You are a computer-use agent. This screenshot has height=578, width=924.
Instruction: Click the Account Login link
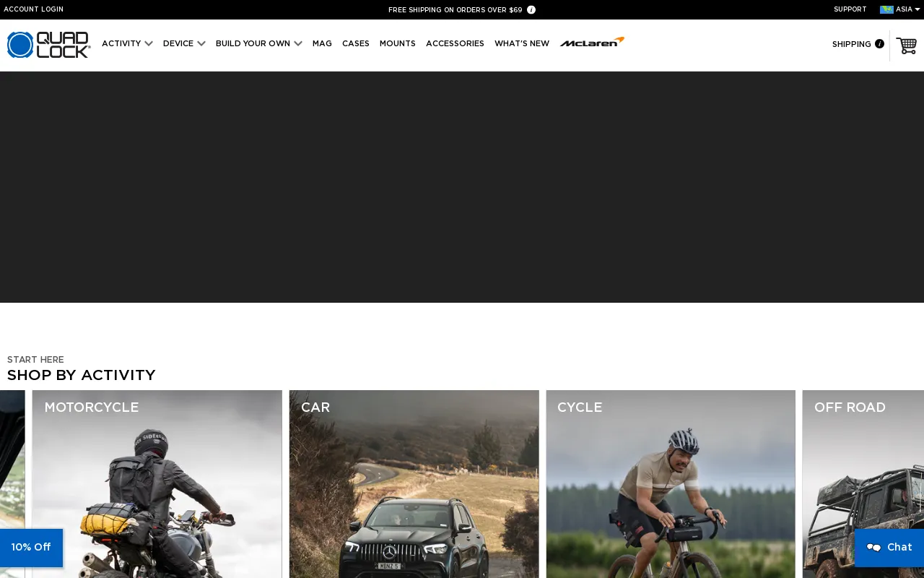point(34,9)
